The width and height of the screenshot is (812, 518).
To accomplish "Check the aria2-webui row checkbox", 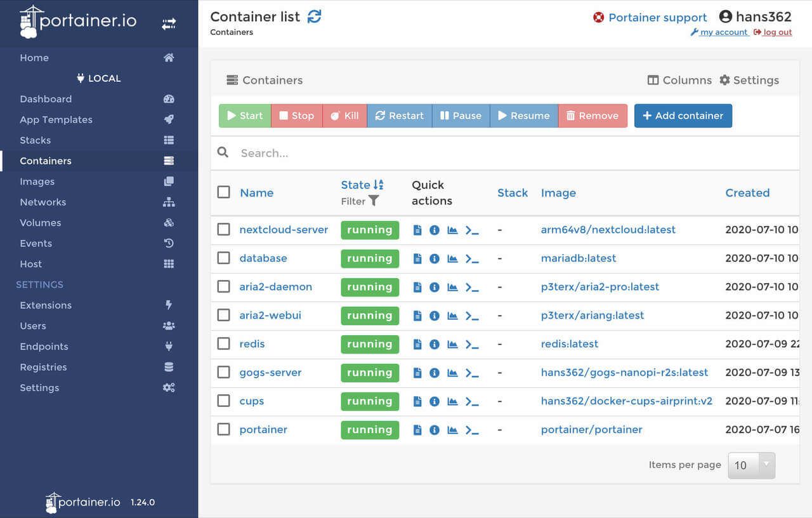I will [223, 315].
